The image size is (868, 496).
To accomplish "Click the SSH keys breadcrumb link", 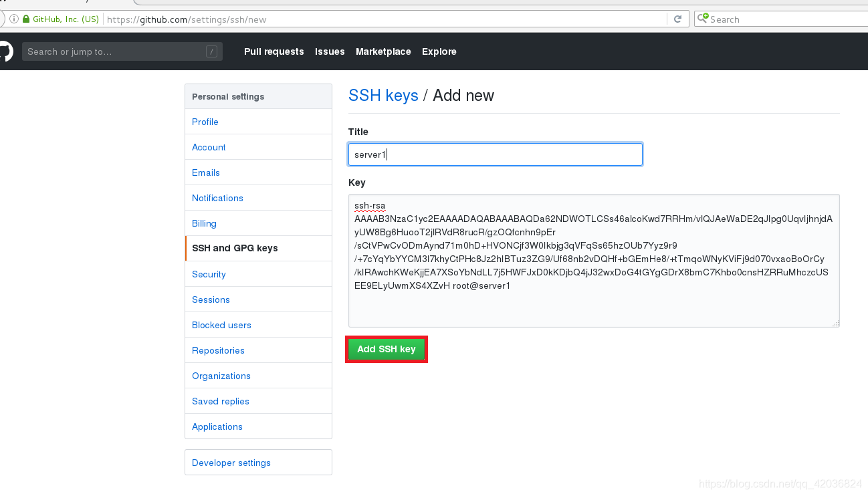I will click(x=383, y=96).
